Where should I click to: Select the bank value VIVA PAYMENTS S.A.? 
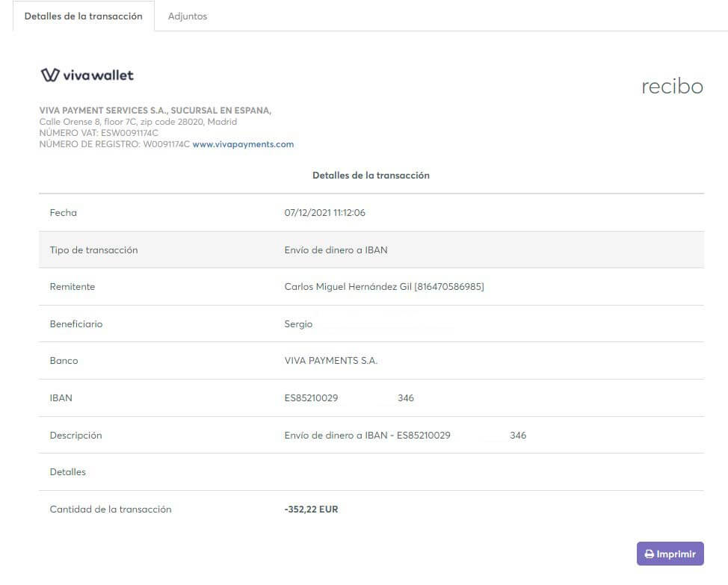[331, 360]
